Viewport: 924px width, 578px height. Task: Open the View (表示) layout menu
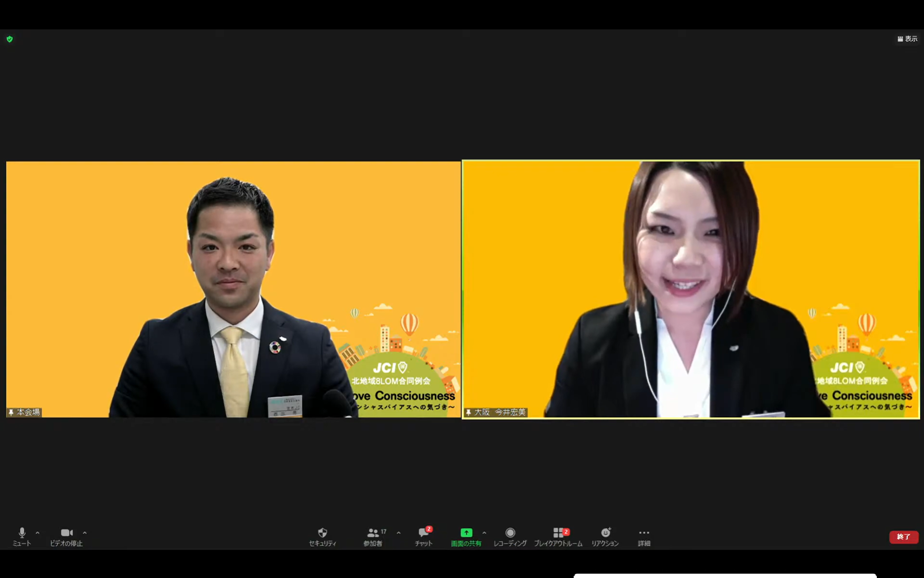tap(907, 39)
